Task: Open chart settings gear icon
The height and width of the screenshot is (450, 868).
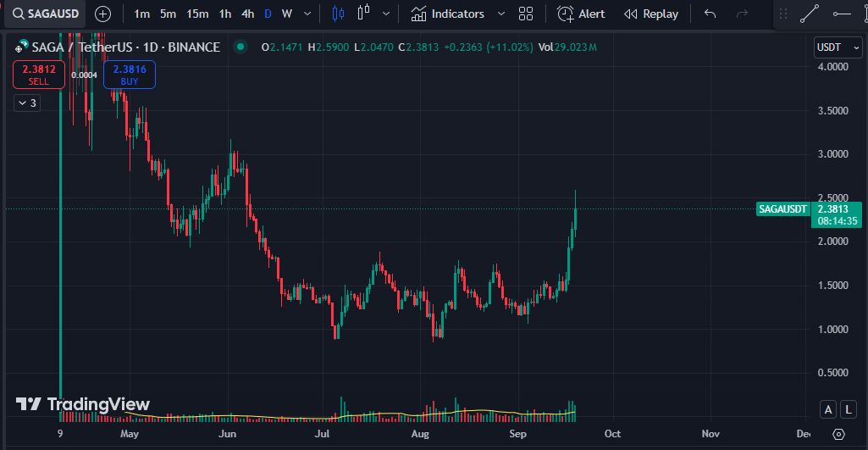Action: tap(838, 434)
